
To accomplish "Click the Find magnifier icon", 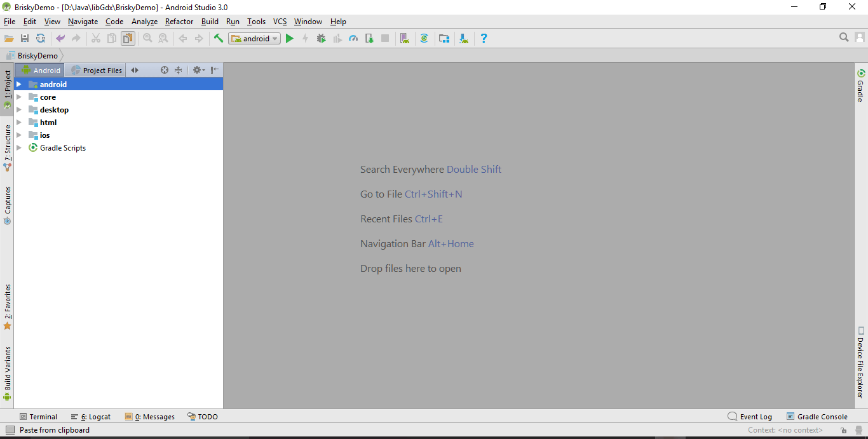I will 147,39.
